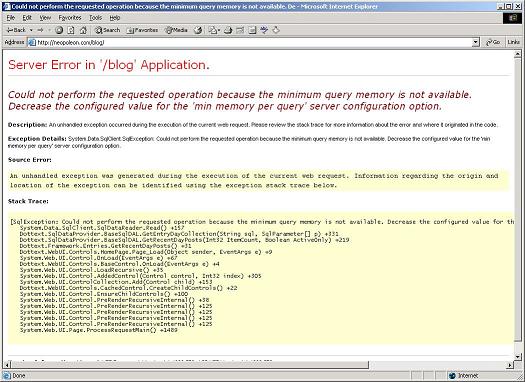Open the Back history dropdown arrow
Screen dimensions: 525x382
(x=31, y=30)
